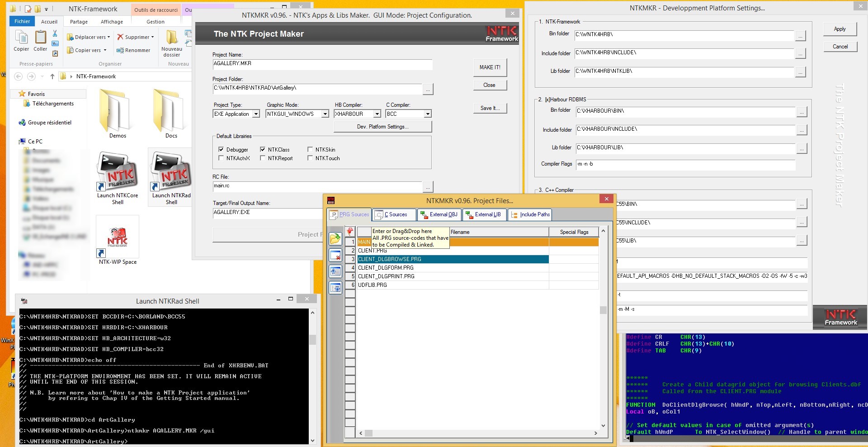
Task: Enable the NTKSkin library checkbox
Action: (310, 149)
